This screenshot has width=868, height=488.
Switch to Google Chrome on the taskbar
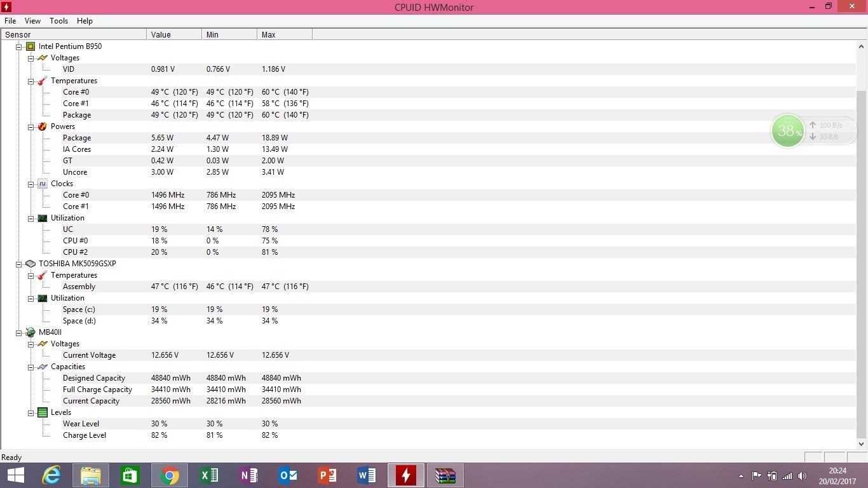[x=170, y=475]
